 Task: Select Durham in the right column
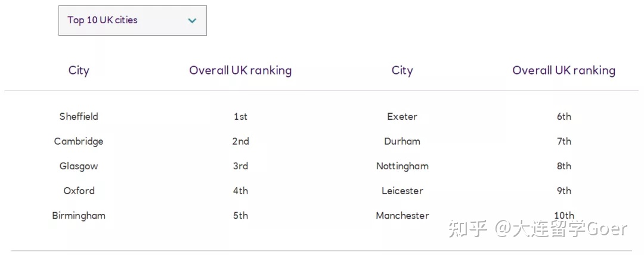point(402,141)
